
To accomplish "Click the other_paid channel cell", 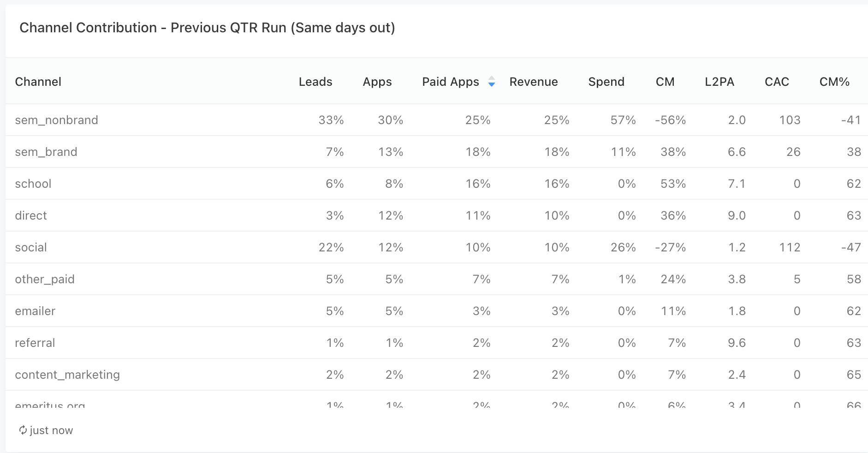I will [45, 279].
